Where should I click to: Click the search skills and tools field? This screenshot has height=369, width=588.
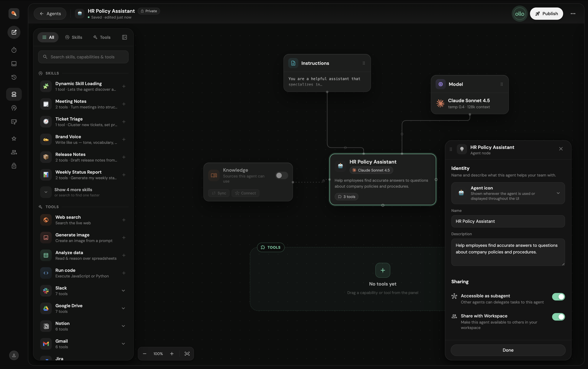pos(83,57)
